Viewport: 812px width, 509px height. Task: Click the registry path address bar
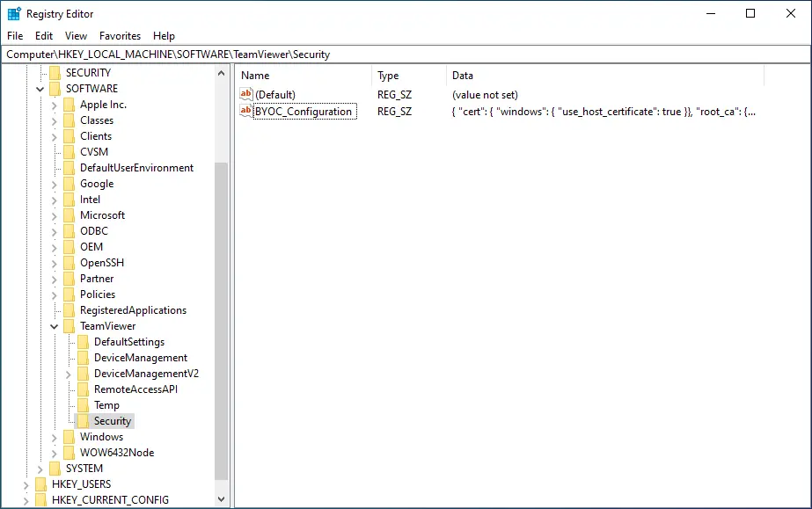[x=406, y=55]
